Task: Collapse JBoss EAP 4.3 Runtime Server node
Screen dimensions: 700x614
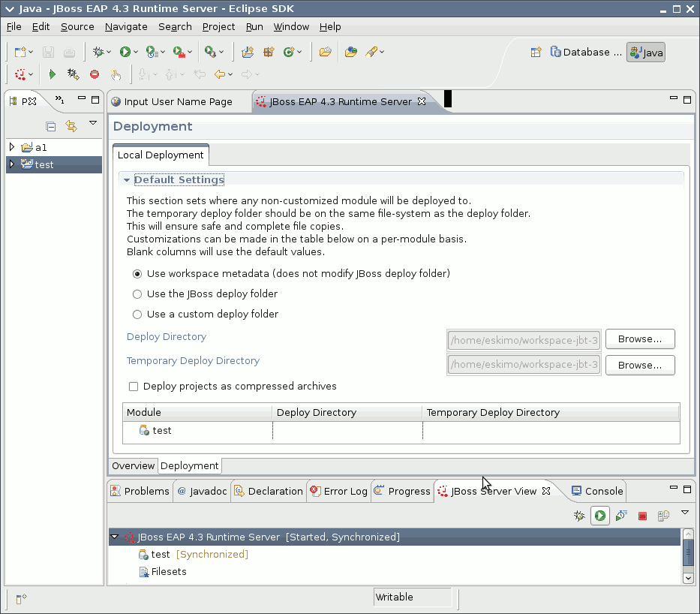Action: (x=115, y=536)
